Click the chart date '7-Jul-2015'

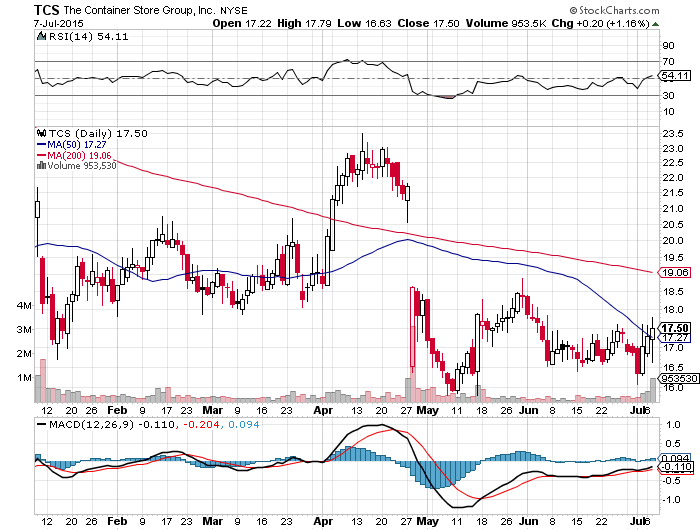coord(58,23)
